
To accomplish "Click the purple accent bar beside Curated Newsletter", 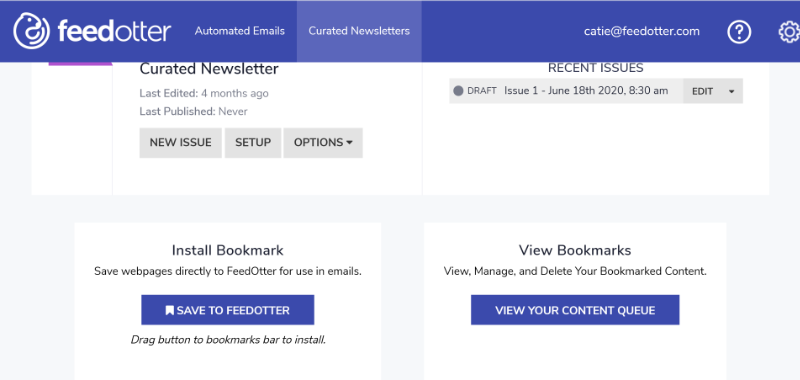I will pos(80,64).
